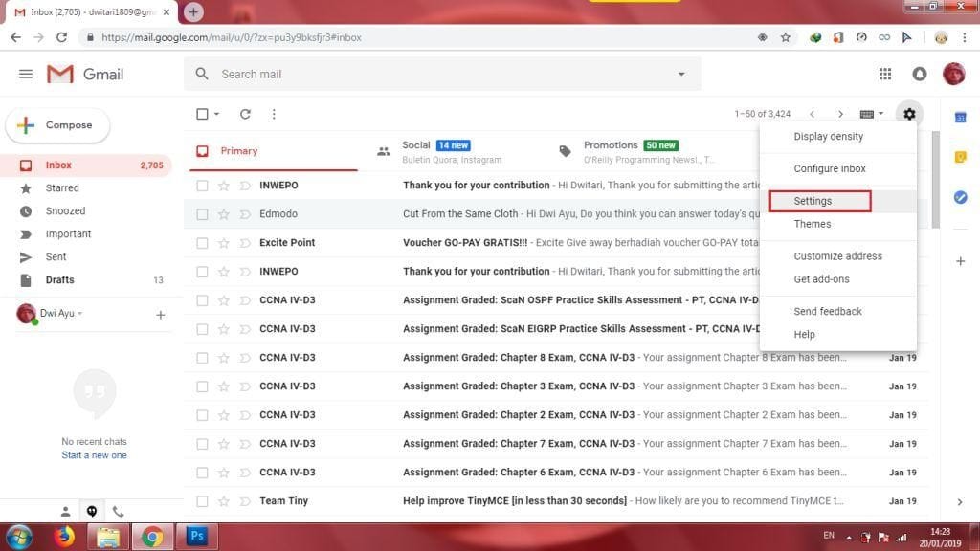
Task: Click Start a new one chat link
Action: (94, 455)
